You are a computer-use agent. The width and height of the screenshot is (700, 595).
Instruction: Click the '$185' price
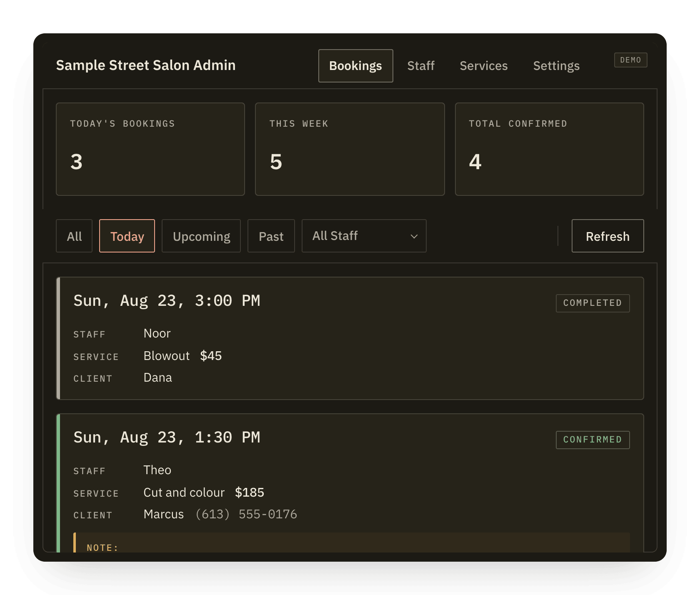250,492
